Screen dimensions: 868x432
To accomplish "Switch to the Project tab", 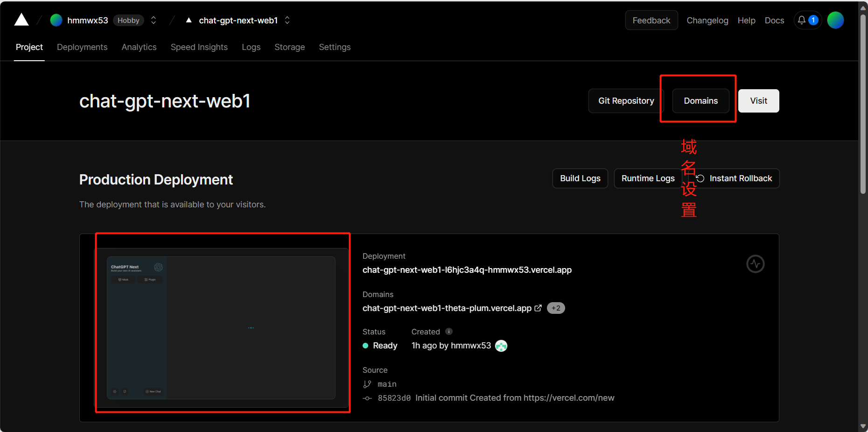I will pyautogui.click(x=29, y=47).
